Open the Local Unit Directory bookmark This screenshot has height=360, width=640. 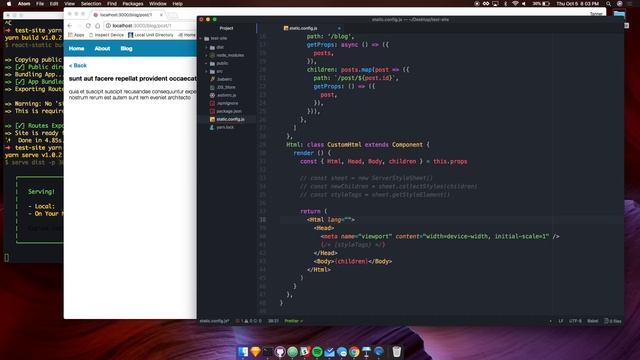[151, 35]
